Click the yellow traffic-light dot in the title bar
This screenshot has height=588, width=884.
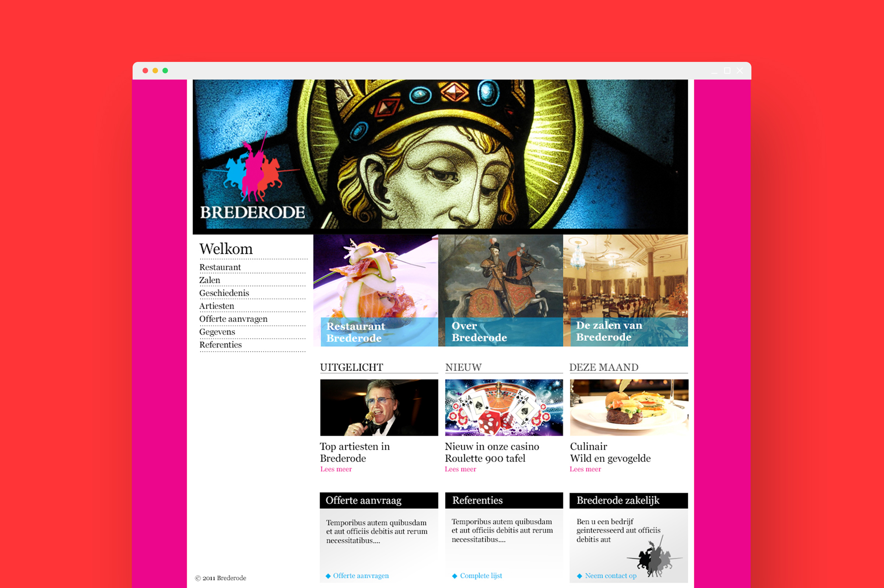[155, 70]
